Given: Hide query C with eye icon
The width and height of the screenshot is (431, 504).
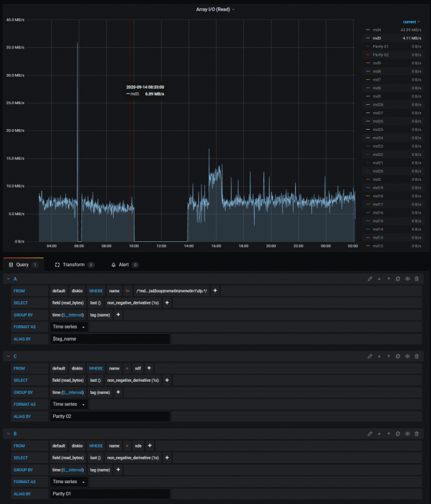Looking at the screenshot, I should pyautogui.click(x=407, y=356).
